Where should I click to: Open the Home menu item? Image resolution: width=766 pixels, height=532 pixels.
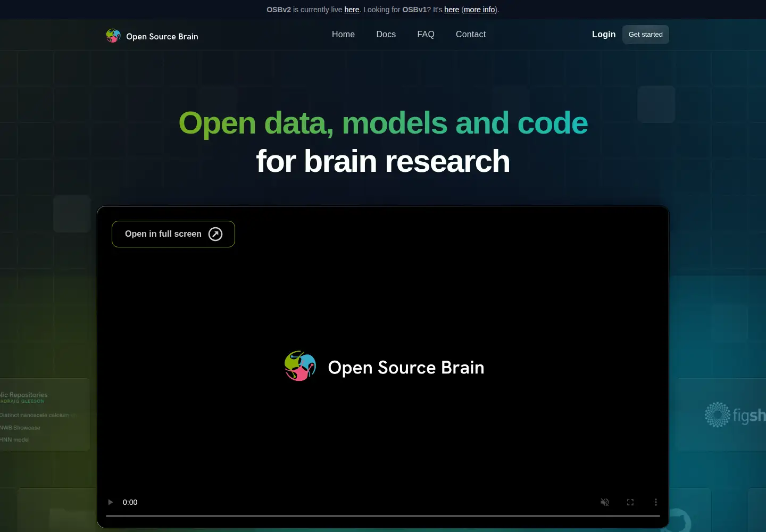pos(343,35)
